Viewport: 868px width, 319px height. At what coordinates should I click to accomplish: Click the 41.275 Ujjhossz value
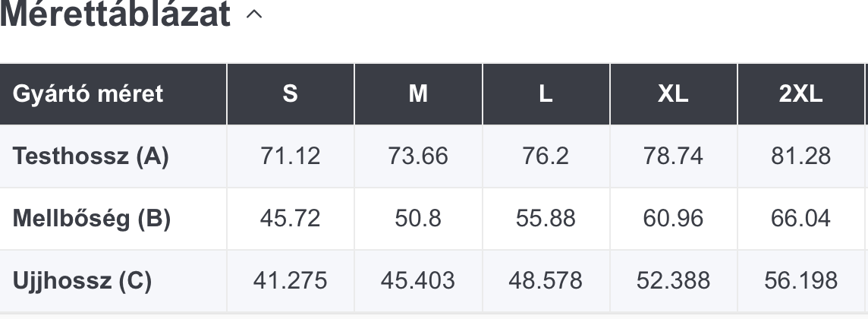pyautogui.click(x=290, y=281)
